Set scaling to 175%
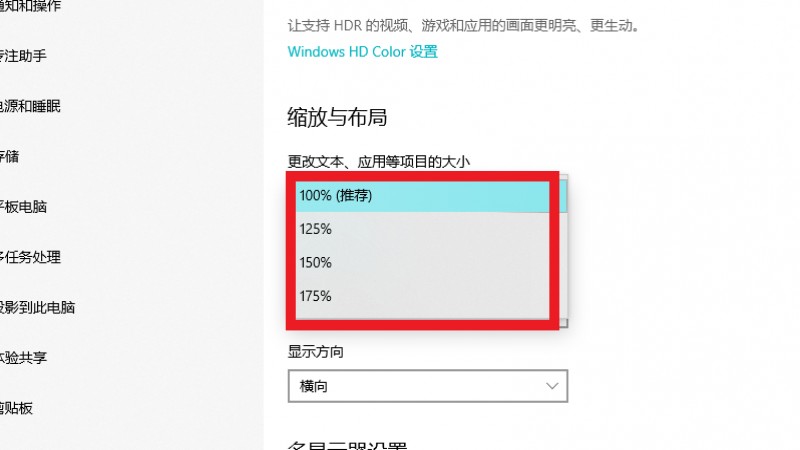 click(422, 296)
